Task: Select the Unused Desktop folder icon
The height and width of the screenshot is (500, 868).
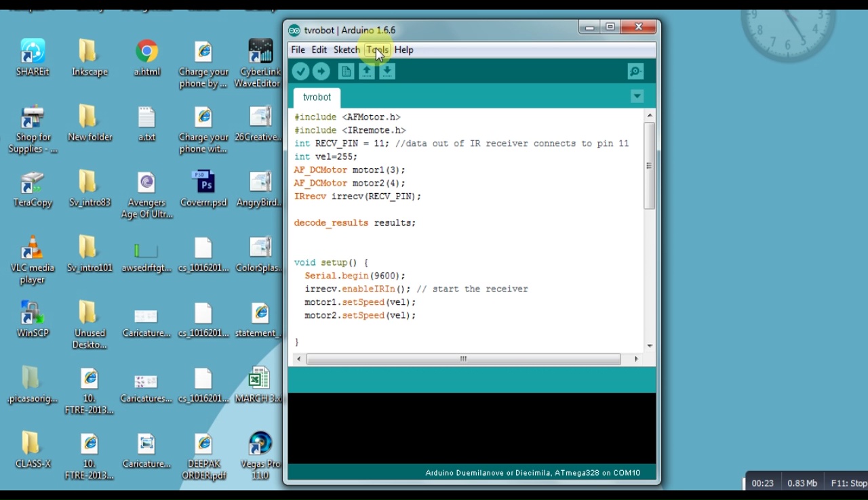Action: coord(90,325)
